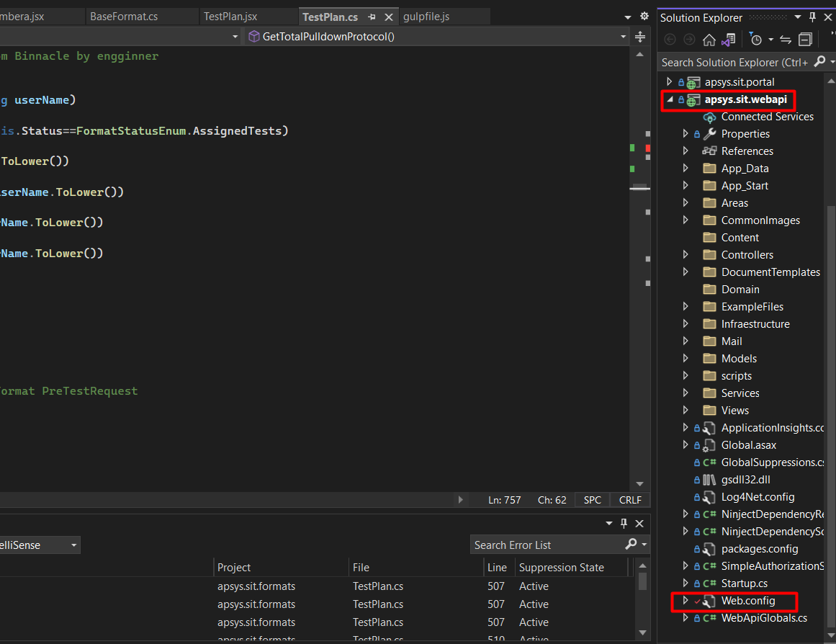Collapse All items in Solution Explorer
This screenshot has height=644, width=836.
coord(805,40)
